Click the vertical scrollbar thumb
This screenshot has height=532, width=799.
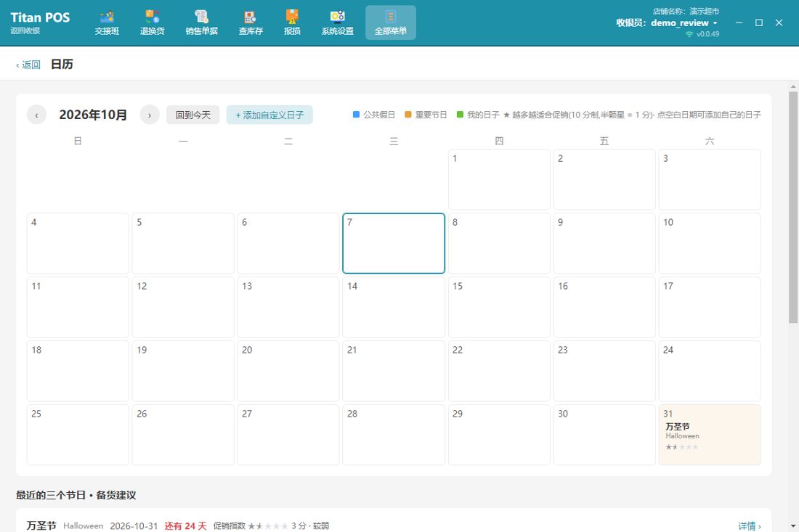(x=793, y=207)
